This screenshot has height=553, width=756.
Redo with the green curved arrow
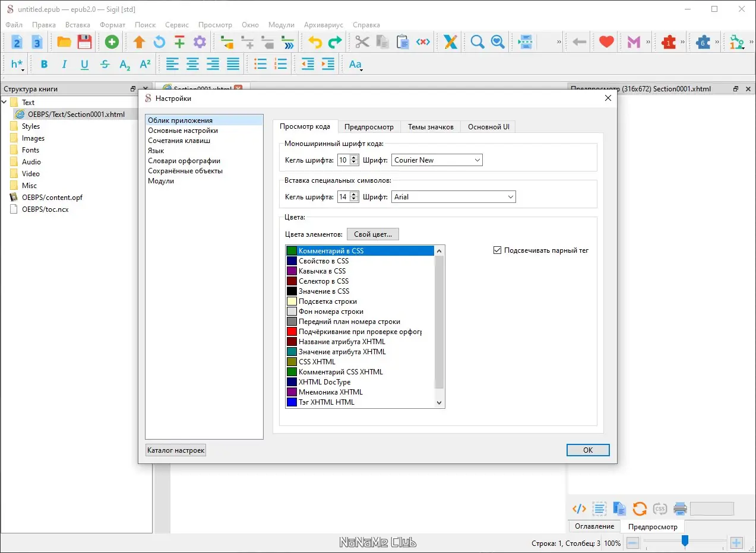[335, 42]
